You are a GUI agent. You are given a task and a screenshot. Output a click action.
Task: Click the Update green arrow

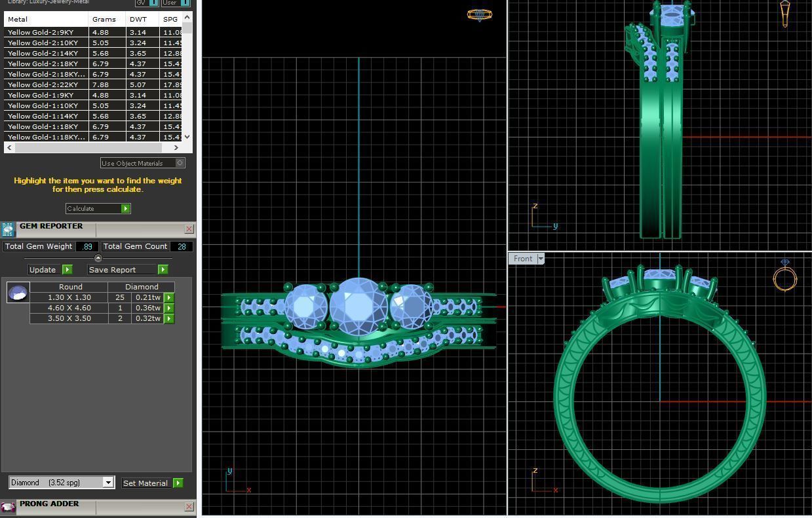pyautogui.click(x=67, y=269)
